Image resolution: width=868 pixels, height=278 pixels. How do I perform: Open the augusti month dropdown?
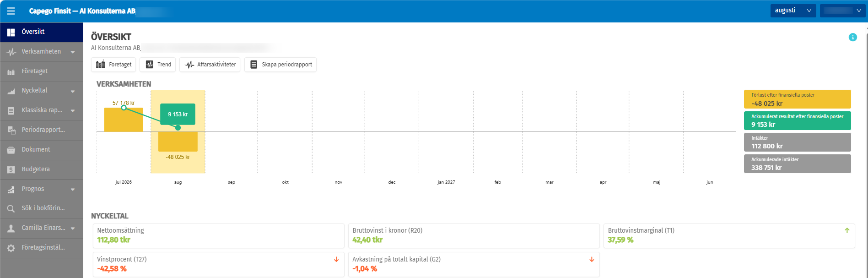(794, 11)
